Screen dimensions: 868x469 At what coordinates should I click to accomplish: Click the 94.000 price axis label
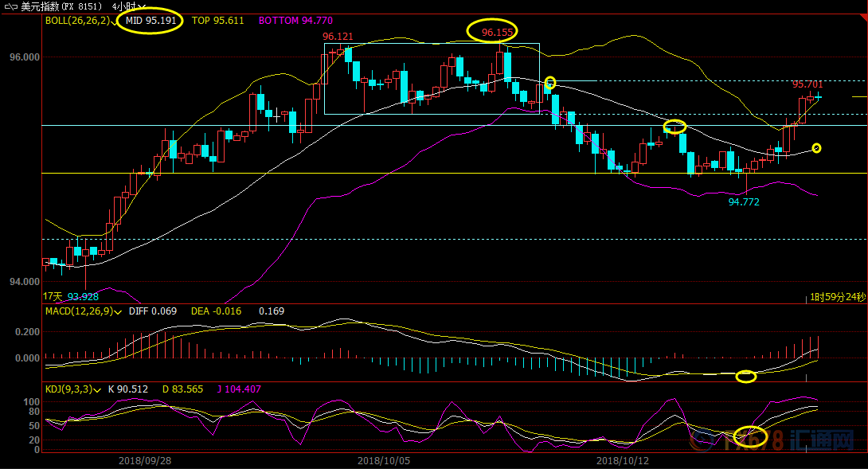click(25, 282)
